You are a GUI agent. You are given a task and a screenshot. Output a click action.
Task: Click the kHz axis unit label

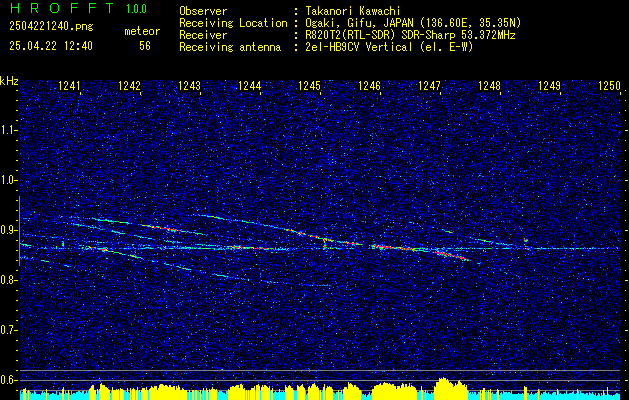pyautogui.click(x=9, y=81)
